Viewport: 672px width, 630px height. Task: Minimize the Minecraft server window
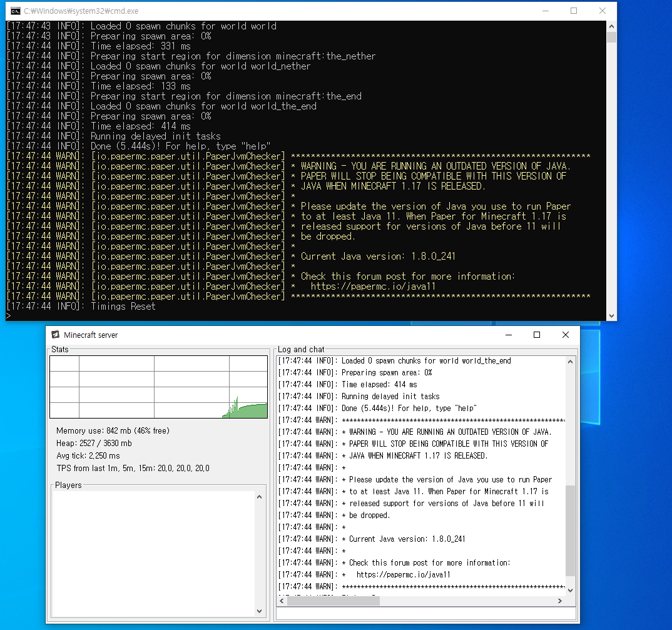point(509,335)
